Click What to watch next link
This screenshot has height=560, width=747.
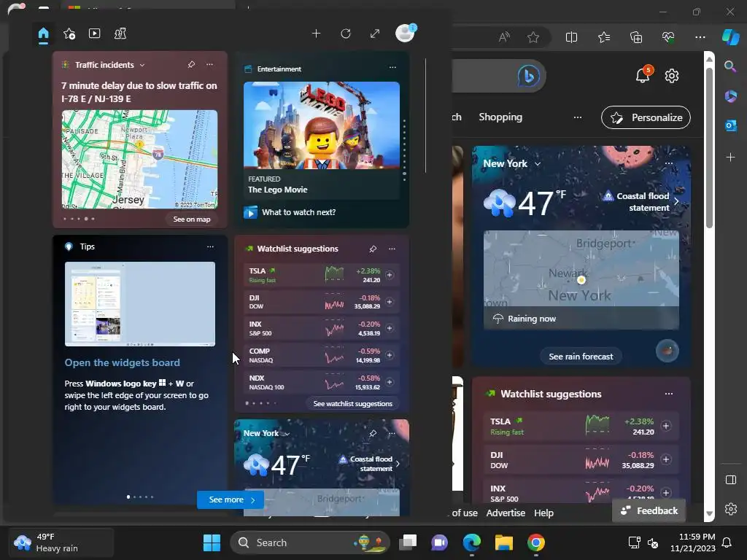click(x=298, y=212)
